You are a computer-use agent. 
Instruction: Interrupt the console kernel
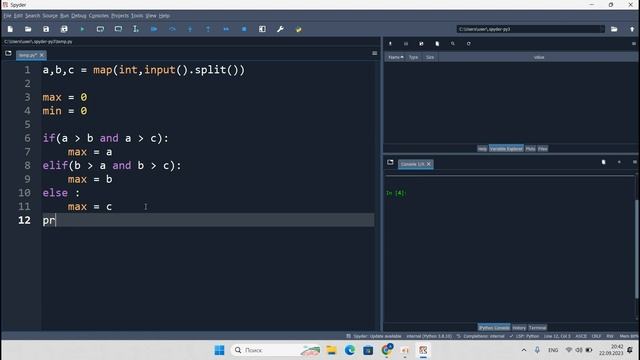619,162
